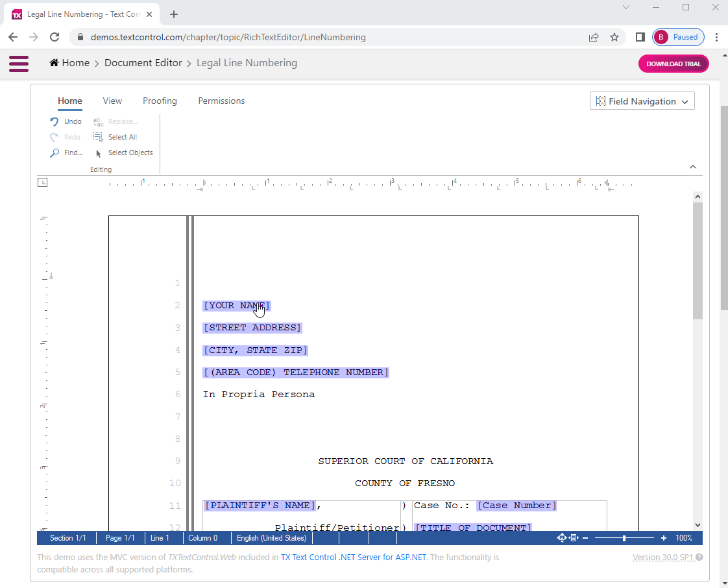Click the site lock icon in the address bar
728x588 pixels.
click(x=80, y=37)
